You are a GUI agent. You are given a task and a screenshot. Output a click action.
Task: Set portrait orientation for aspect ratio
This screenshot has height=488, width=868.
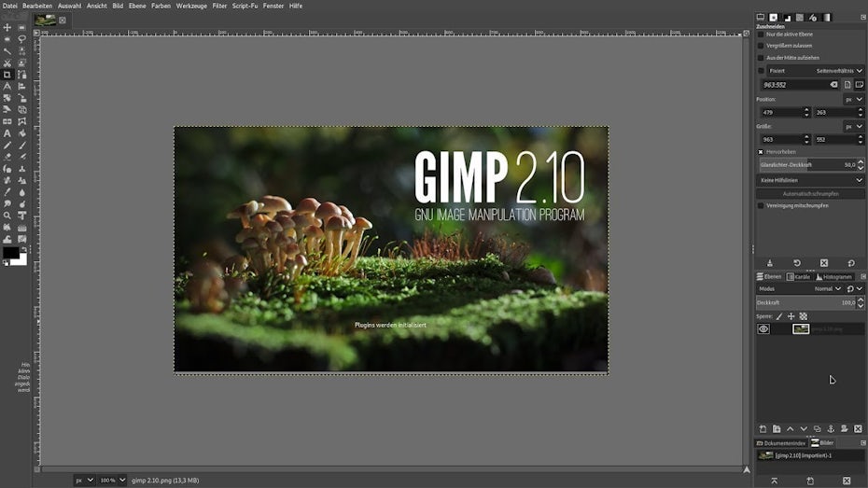pos(847,85)
